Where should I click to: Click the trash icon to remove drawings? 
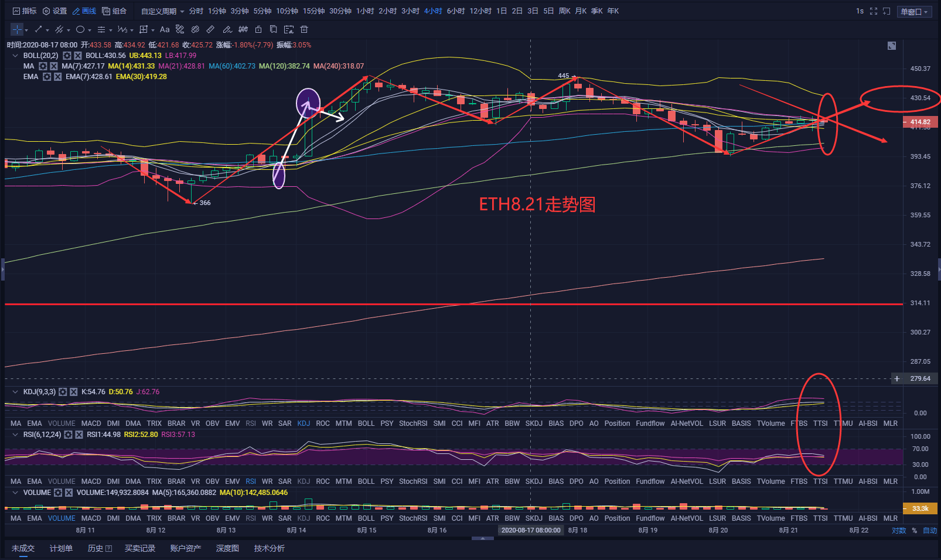(304, 29)
